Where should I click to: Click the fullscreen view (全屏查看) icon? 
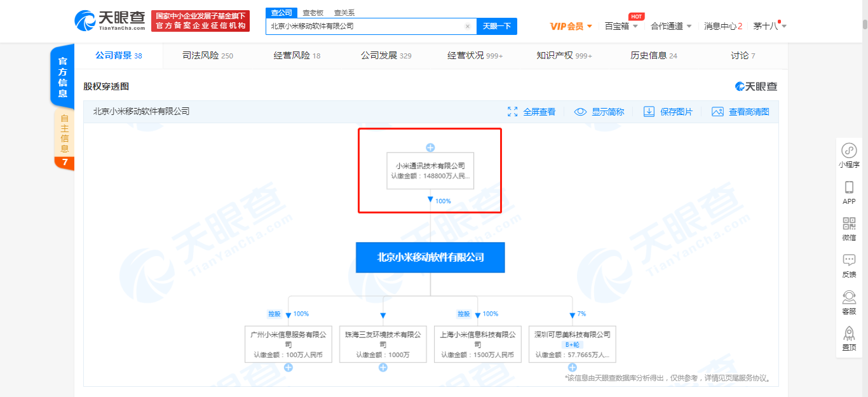(x=513, y=112)
